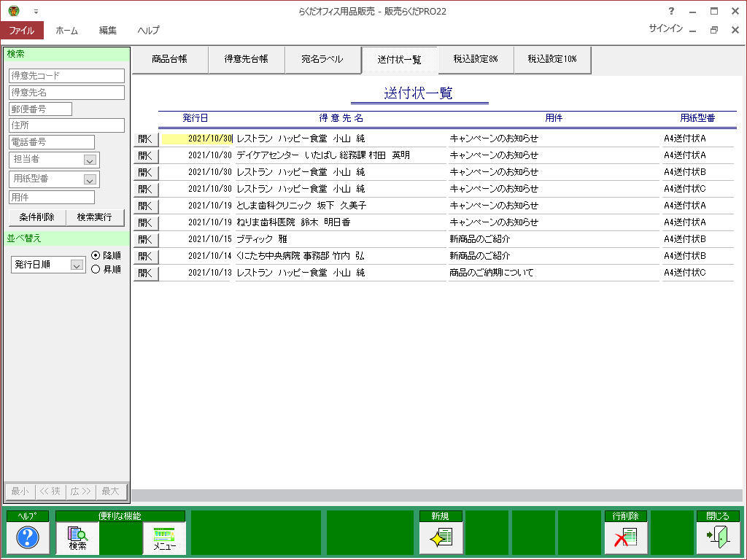
Task: Open the としま歯科クリニック row with 開く
Action: pyautogui.click(x=146, y=206)
